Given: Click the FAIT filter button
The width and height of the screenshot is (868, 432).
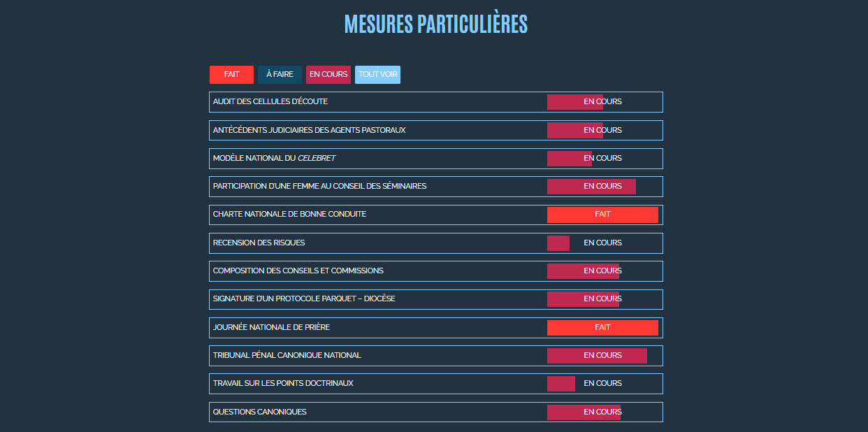Looking at the screenshot, I should click(x=231, y=75).
